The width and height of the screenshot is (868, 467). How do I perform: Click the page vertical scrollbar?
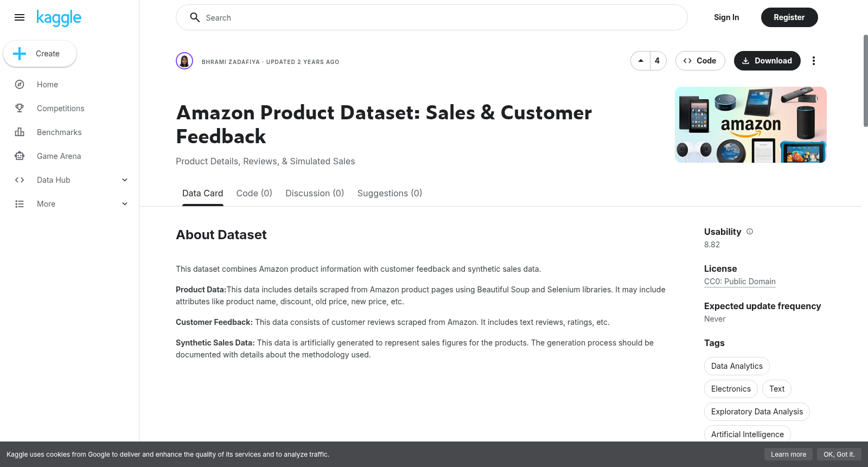point(865,81)
